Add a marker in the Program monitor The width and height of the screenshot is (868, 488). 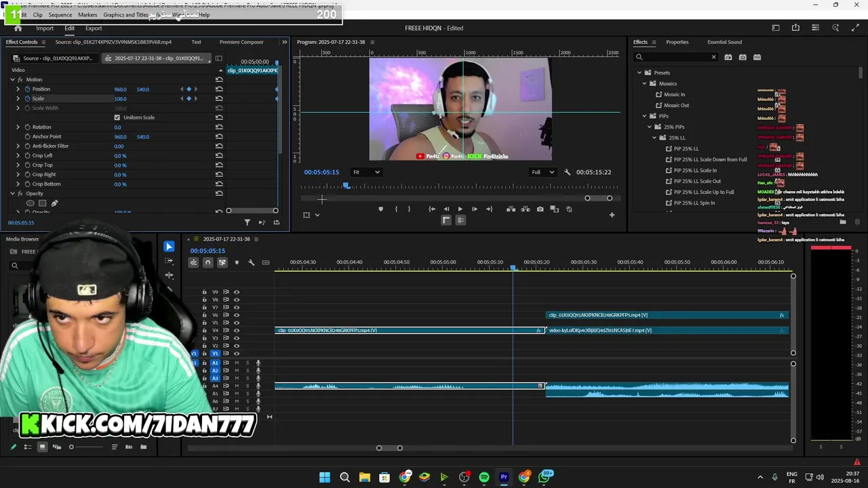pos(380,209)
